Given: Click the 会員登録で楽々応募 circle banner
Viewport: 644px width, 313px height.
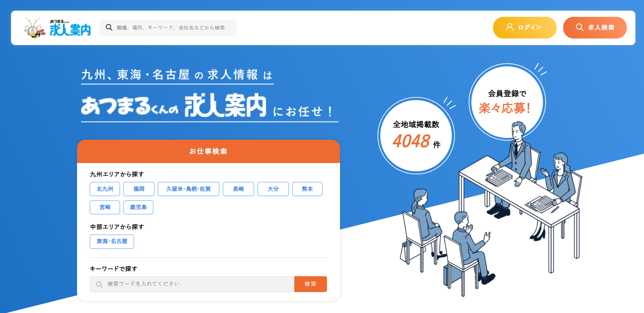Looking at the screenshot, I should (x=507, y=102).
